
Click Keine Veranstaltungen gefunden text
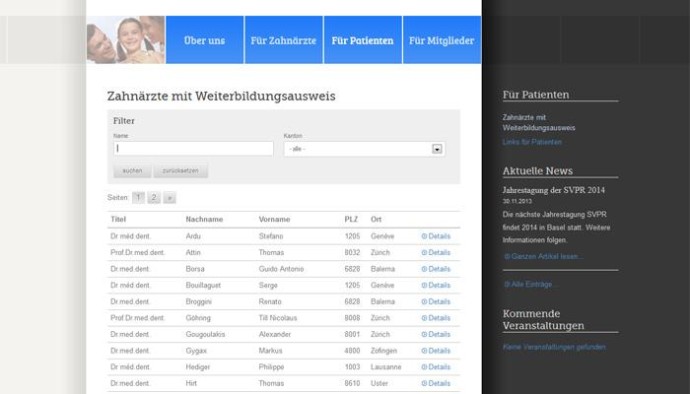[554, 347]
